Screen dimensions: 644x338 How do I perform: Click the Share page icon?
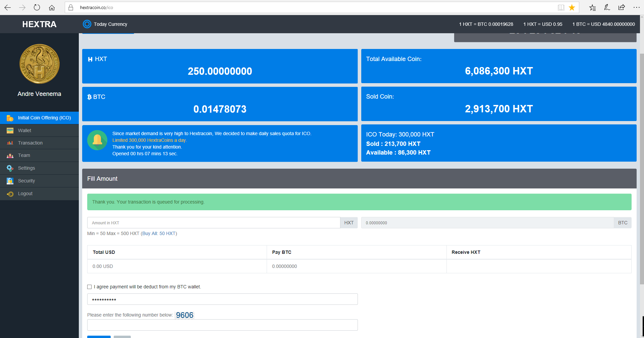622,7
